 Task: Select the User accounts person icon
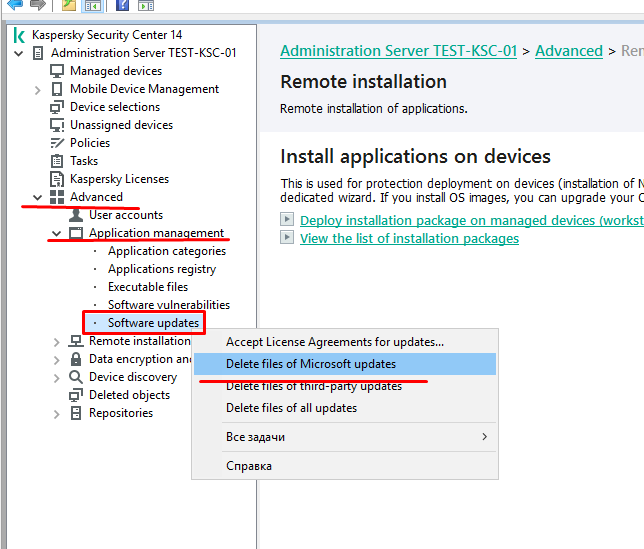76,215
